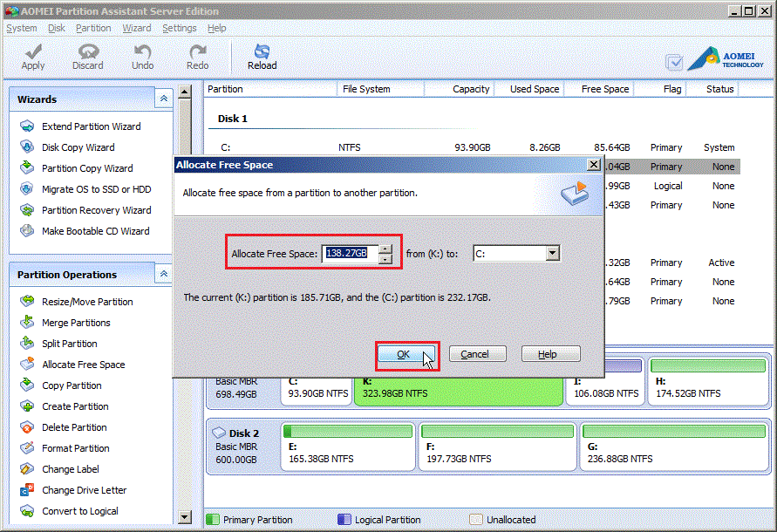Sort by Free Space column header

[x=598, y=89]
